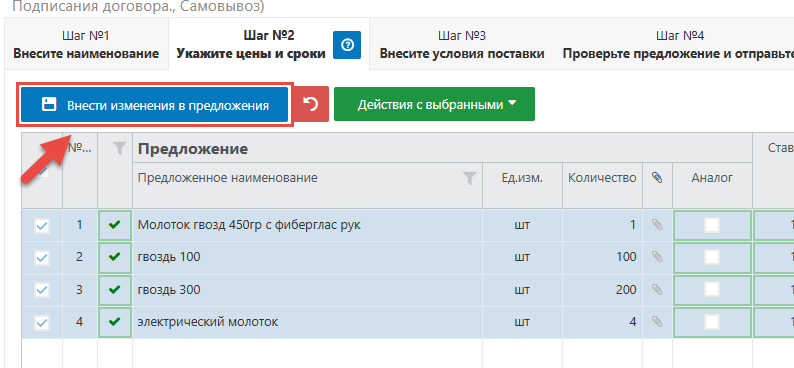Viewport: 794px width, 368px height.
Task: Click the red undo arrow icon
Action: [311, 104]
